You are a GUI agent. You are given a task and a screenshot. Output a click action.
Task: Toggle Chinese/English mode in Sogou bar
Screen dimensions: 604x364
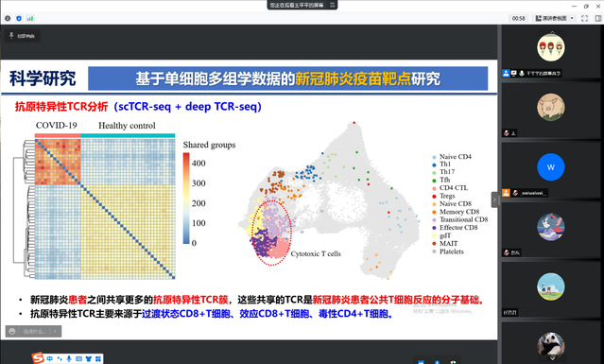[50, 358]
